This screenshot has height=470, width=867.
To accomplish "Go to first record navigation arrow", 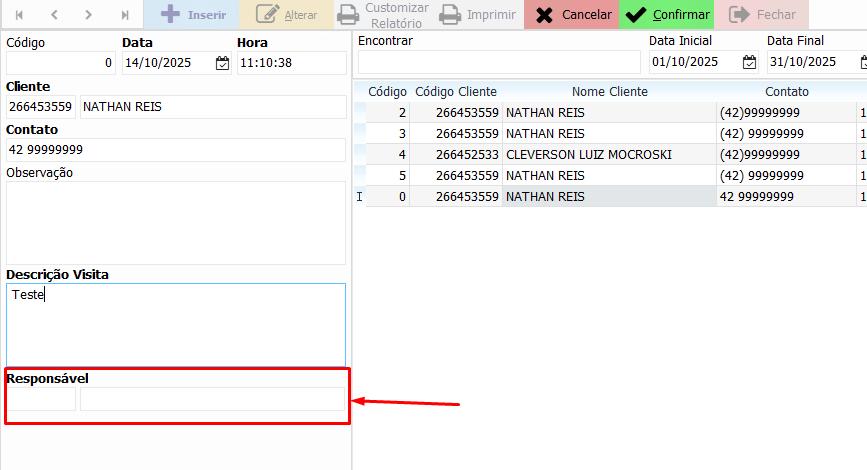I will coord(20,15).
